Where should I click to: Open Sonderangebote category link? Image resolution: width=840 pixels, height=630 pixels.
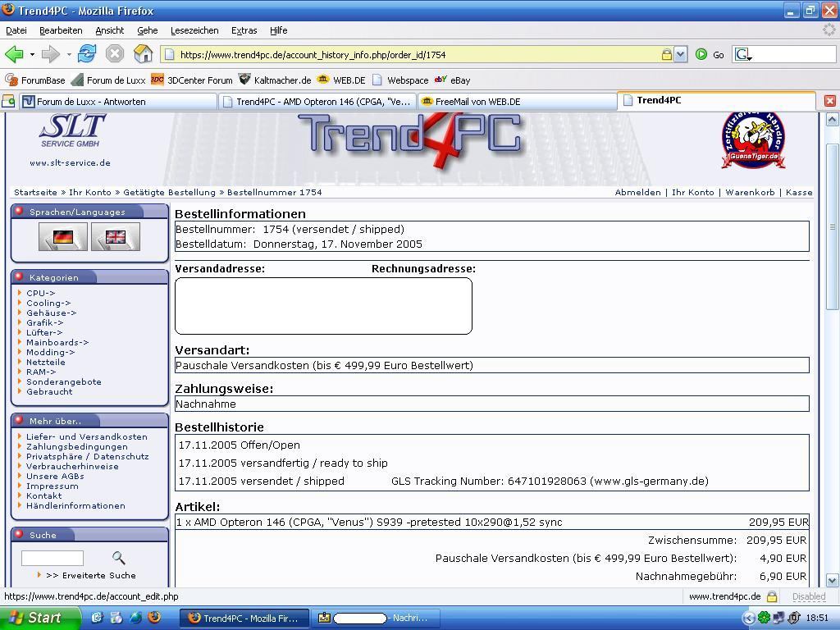pos(64,381)
